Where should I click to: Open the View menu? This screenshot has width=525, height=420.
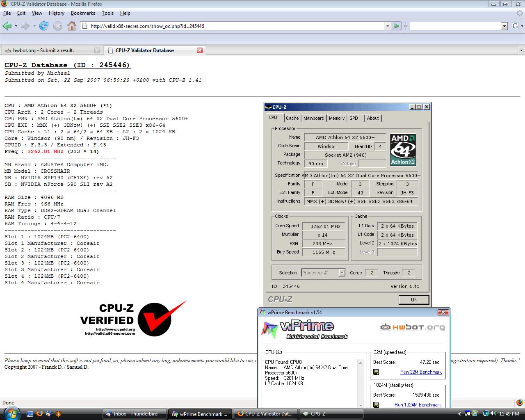[x=37, y=13]
